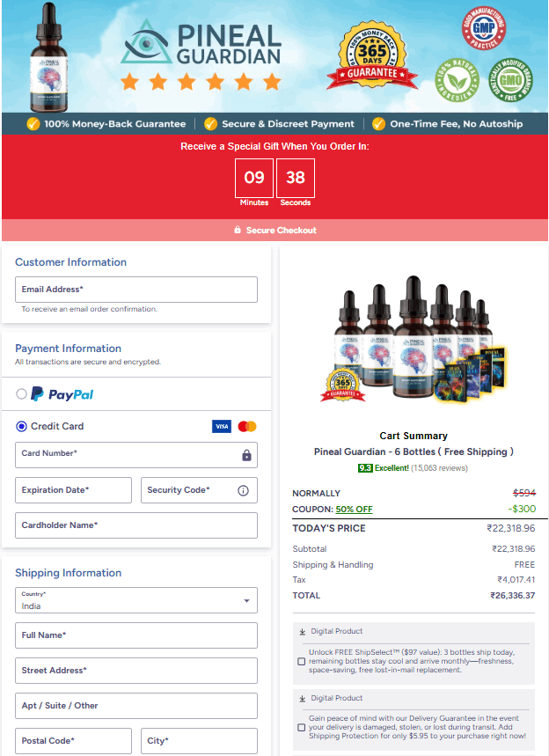Check the FREE ShipSelect offer checkbox

pos(301,662)
